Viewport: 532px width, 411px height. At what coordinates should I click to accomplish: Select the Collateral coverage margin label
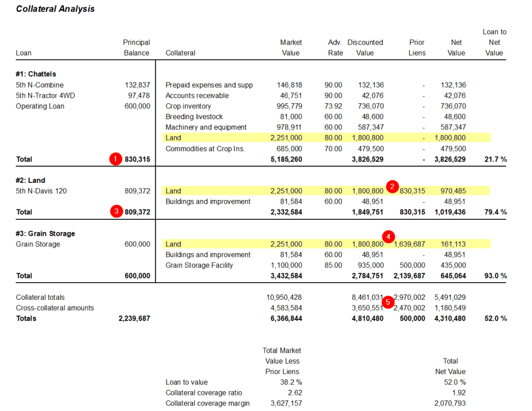207,403
